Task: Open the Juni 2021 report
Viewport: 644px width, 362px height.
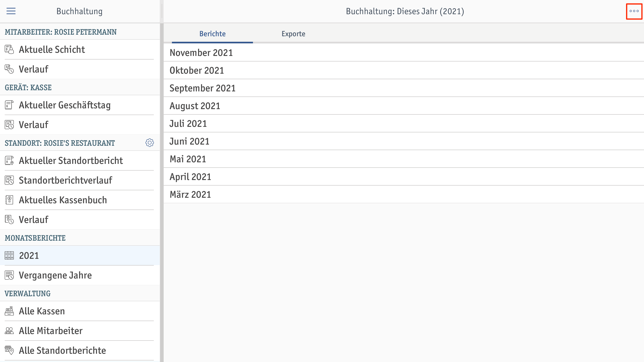Action: click(x=404, y=141)
